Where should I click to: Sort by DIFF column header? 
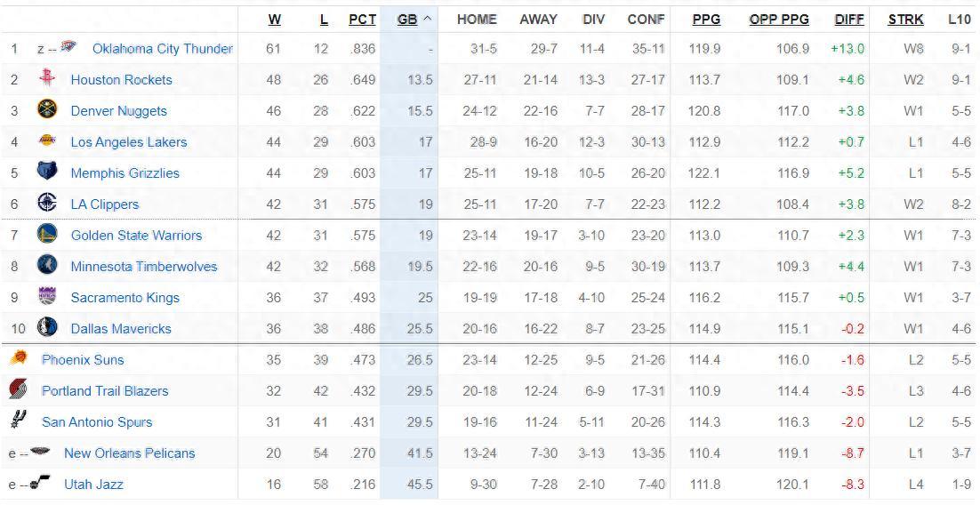tap(849, 19)
